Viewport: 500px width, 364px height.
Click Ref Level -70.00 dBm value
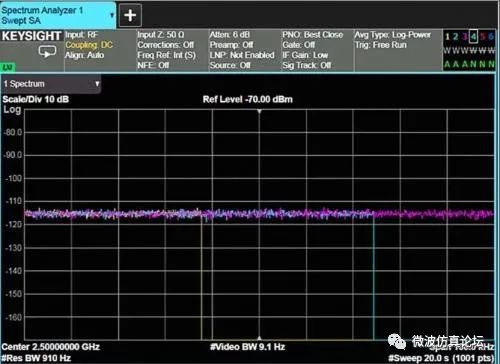tap(248, 99)
